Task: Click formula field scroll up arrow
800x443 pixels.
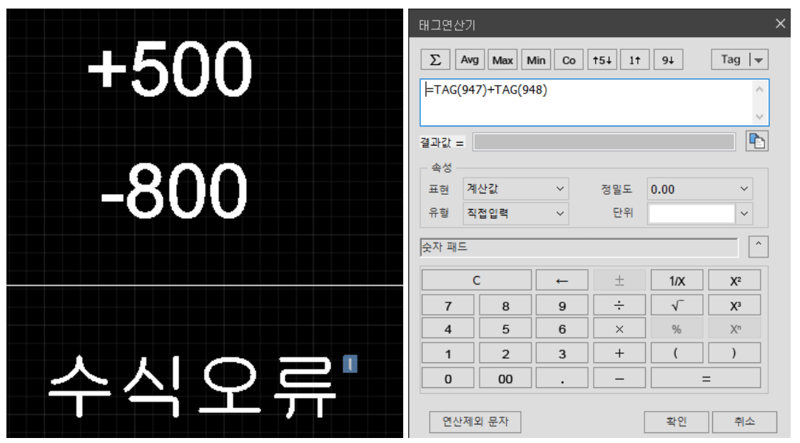Action: pos(759,89)
